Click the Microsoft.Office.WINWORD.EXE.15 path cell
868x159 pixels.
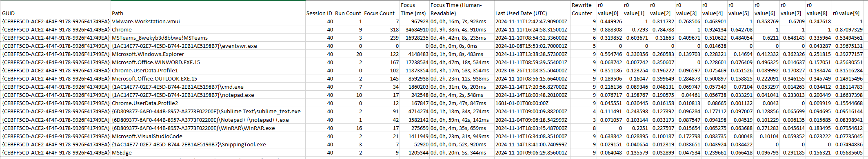pyautogui.click(x=208, y=62)
